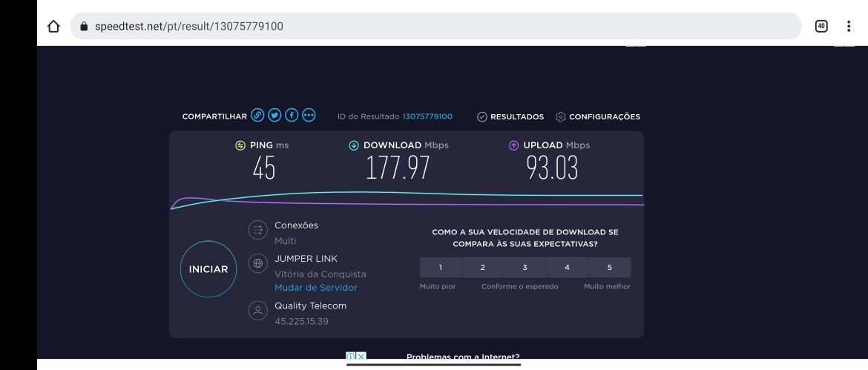The image size is (868, 370).
Task: Share the result on Twitter
Action: pos(274,116)
